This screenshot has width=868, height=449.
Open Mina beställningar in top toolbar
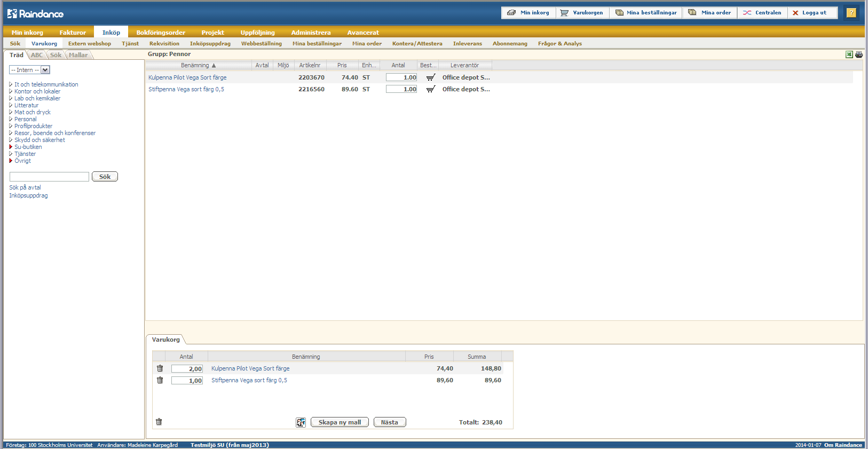(646, 13)
